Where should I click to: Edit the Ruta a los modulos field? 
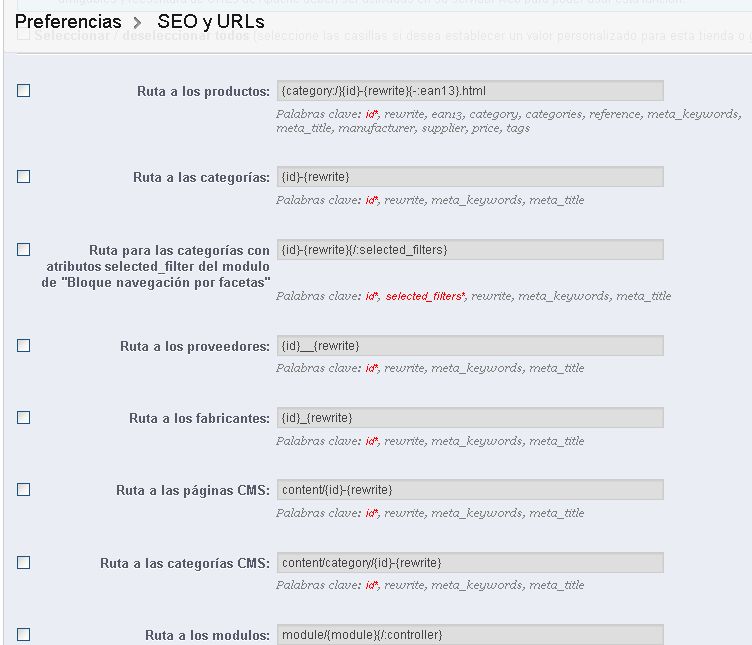point(470,634)
